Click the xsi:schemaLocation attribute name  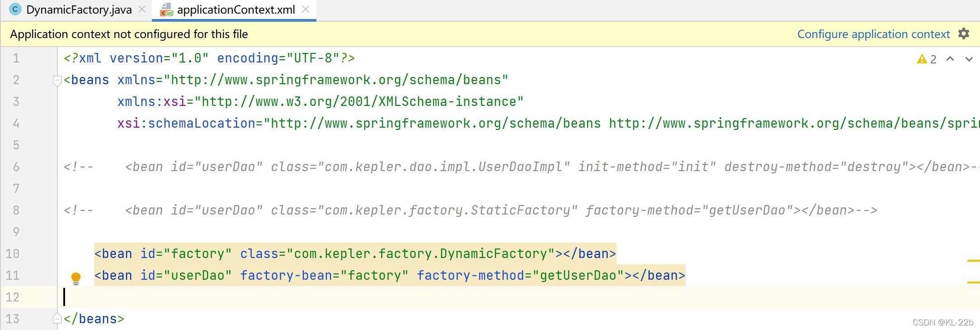click(186, 124)
